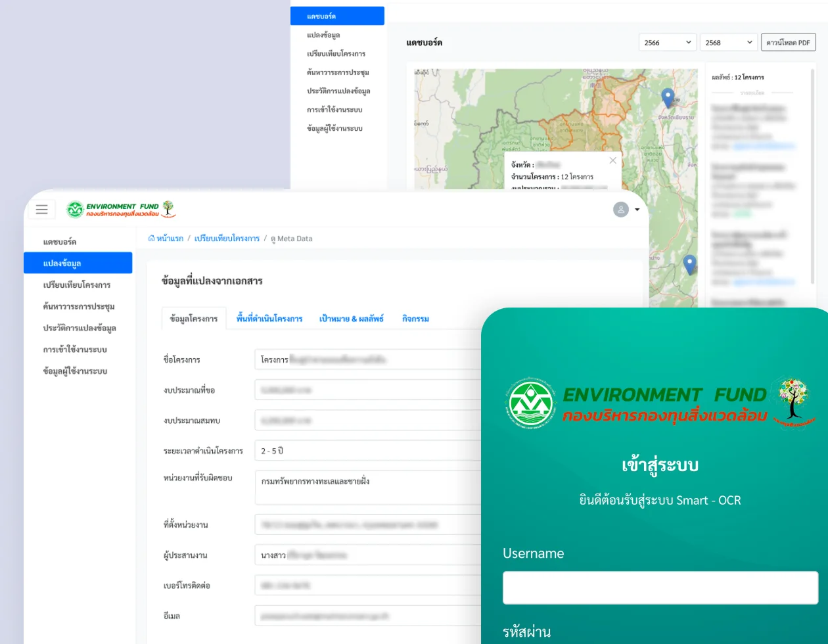
Task: Close the map province popup
Action: pos(612,160)
